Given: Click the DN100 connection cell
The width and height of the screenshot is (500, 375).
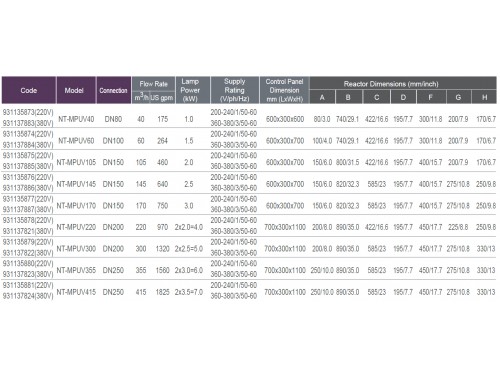Looking at the screenshot, I should point(113,141).
